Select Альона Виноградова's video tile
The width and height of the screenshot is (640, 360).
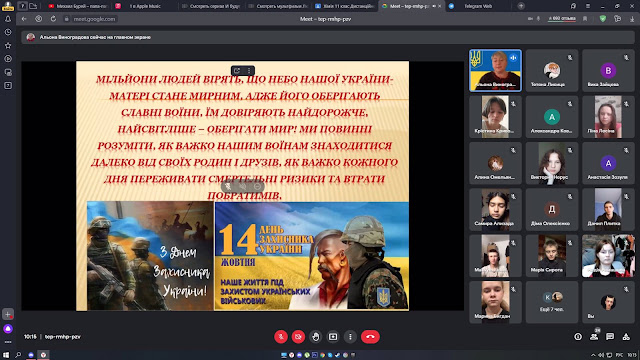click(495, 71)
